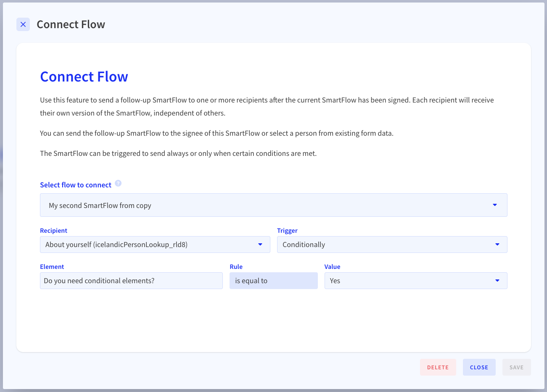Click the Rule label
Viewport: 547px width, 392px height.
pos(236,267)
